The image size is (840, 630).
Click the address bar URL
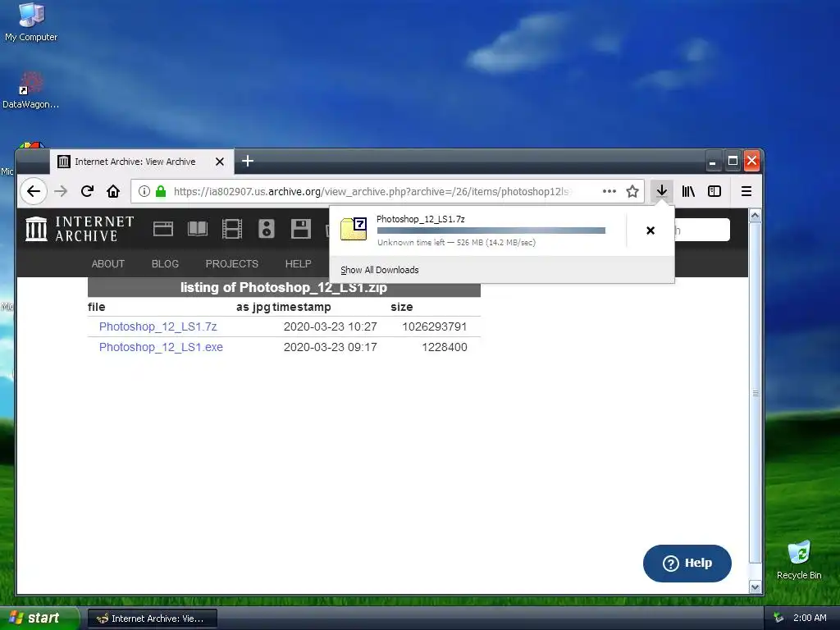point(373,191)
